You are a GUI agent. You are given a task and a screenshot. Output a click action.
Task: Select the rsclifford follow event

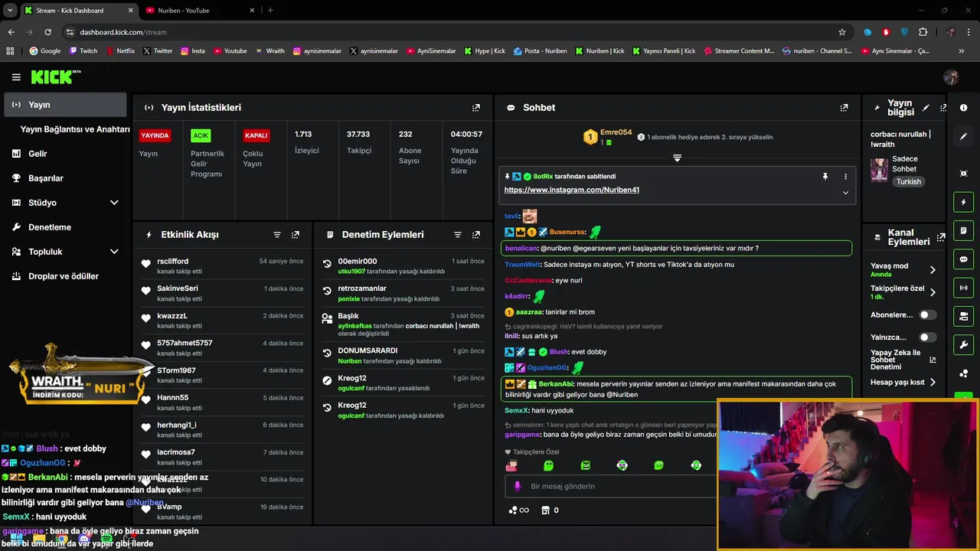(x=222, y=266)
